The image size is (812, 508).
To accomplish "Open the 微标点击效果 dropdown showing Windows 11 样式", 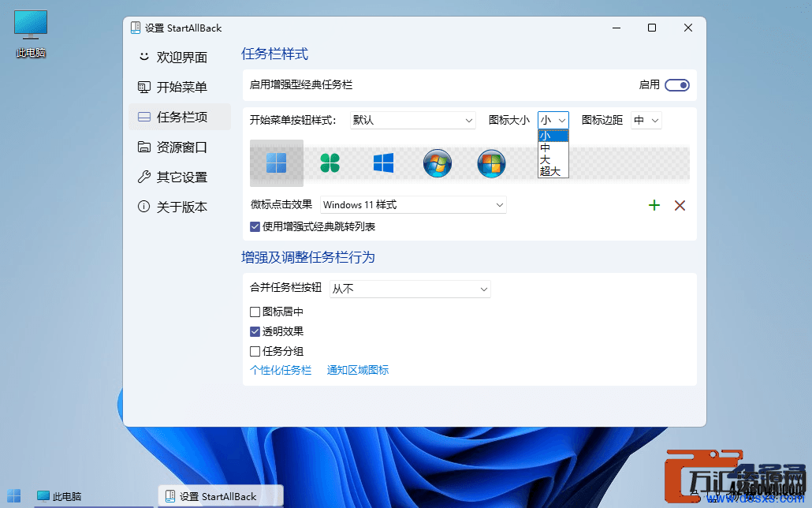I will point(413,205).
